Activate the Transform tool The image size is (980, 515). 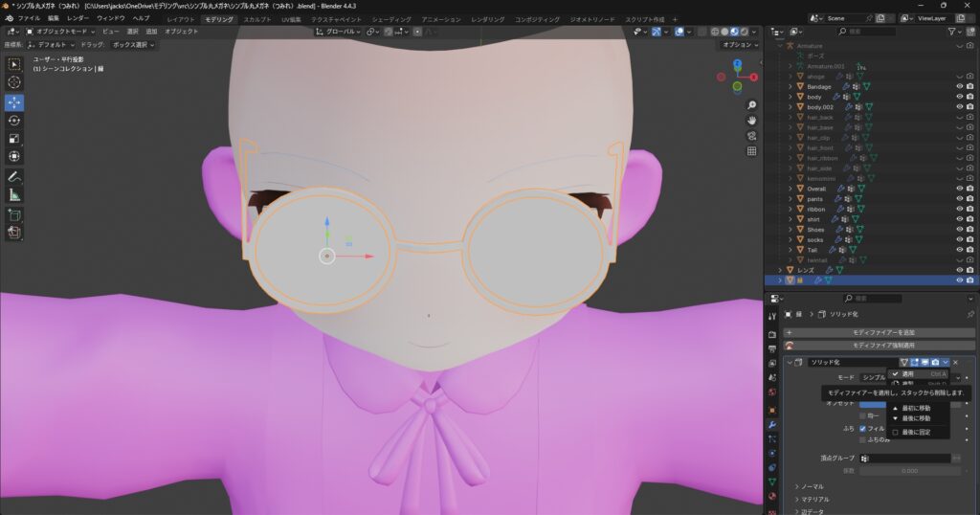[13, 156]
